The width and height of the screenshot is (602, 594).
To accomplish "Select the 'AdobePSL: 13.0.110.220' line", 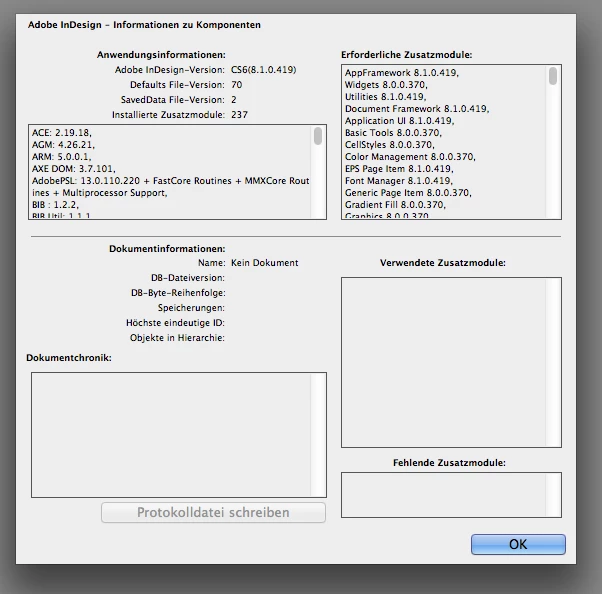I will tap(170, 180).
